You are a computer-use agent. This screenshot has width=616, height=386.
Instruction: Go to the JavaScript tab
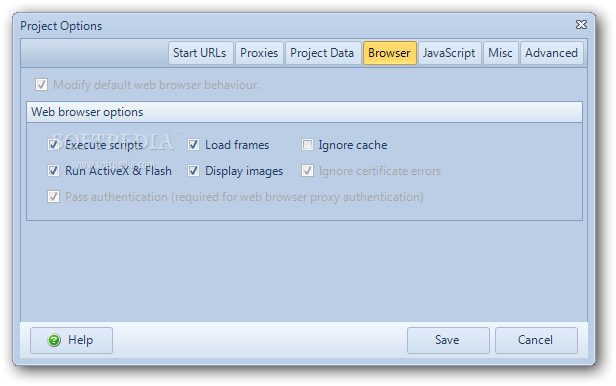coord(449,53)
